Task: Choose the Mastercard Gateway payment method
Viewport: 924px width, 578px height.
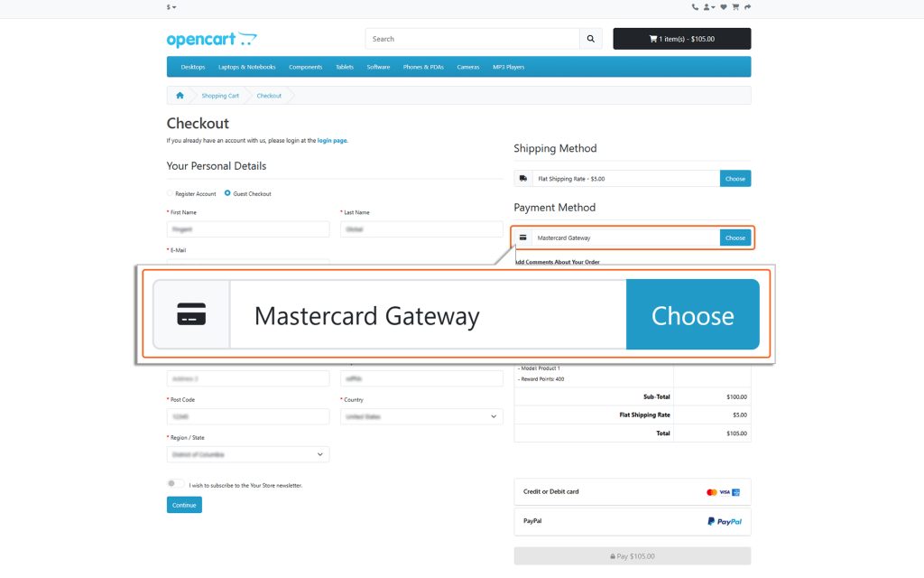Action: (735, 238)
